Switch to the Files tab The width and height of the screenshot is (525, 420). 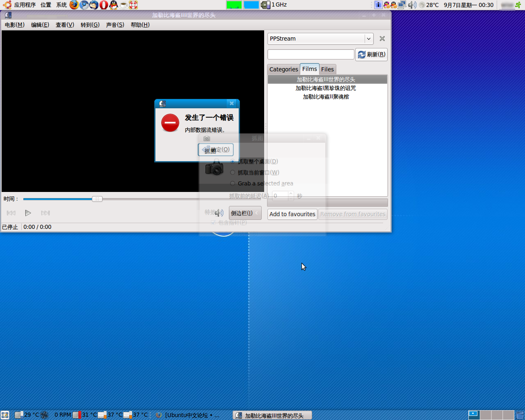(327, 69)
